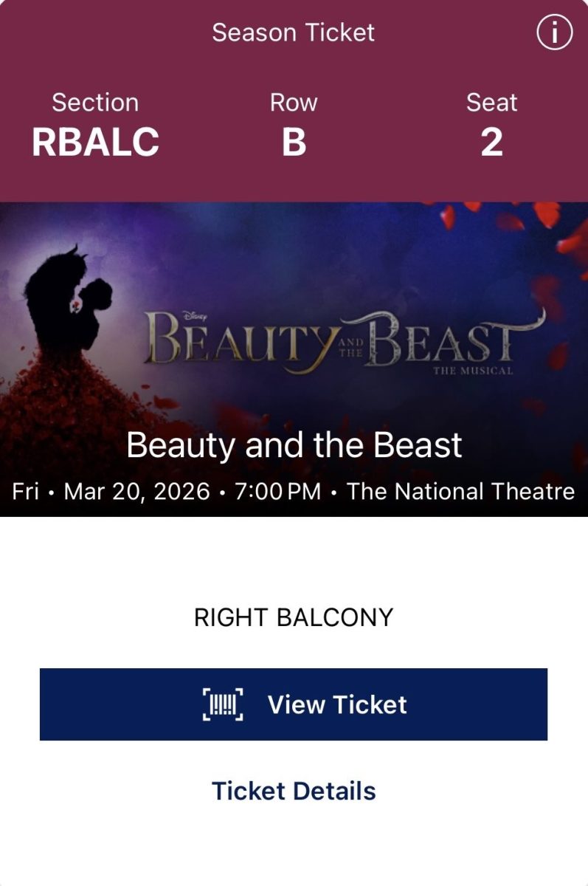Tap THE MUSICAL subtitle on the poster

[473, 371]
